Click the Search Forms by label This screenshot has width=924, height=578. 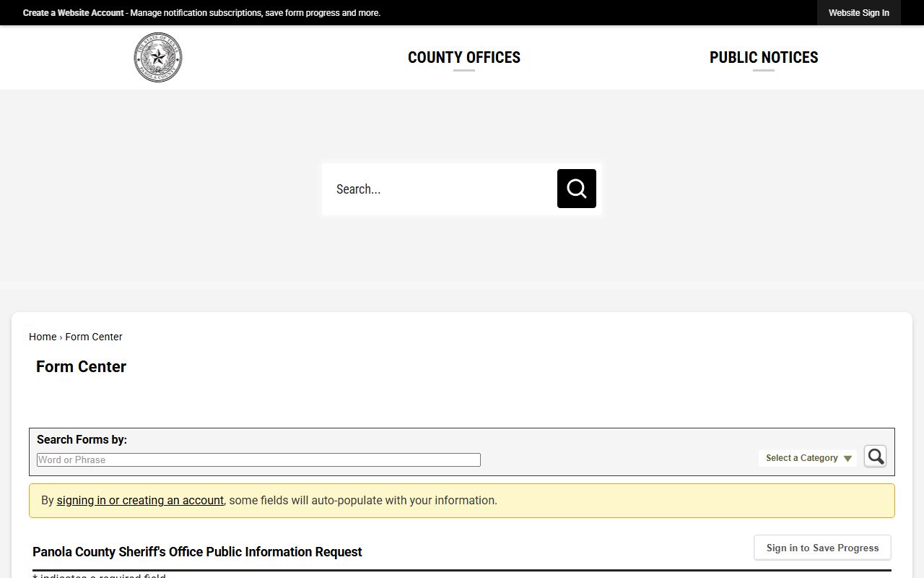point(82,439)
